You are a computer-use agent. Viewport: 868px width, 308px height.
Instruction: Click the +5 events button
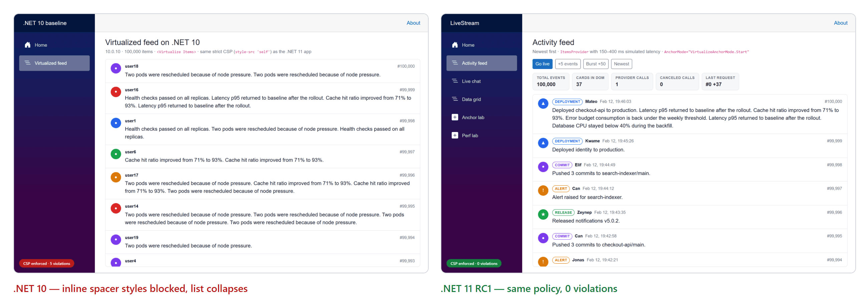point(568,64)
